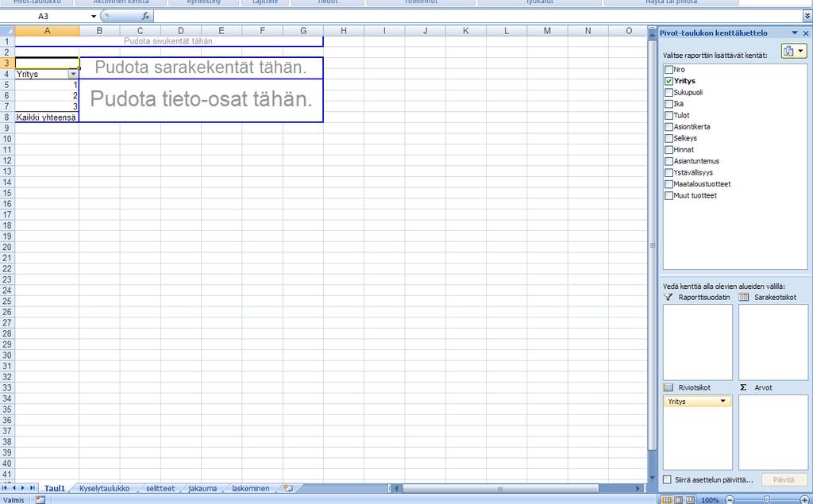Open the Yritys filter dropdown in cell A4
This screenshot has height=504, width=813.
coord(73,74)
